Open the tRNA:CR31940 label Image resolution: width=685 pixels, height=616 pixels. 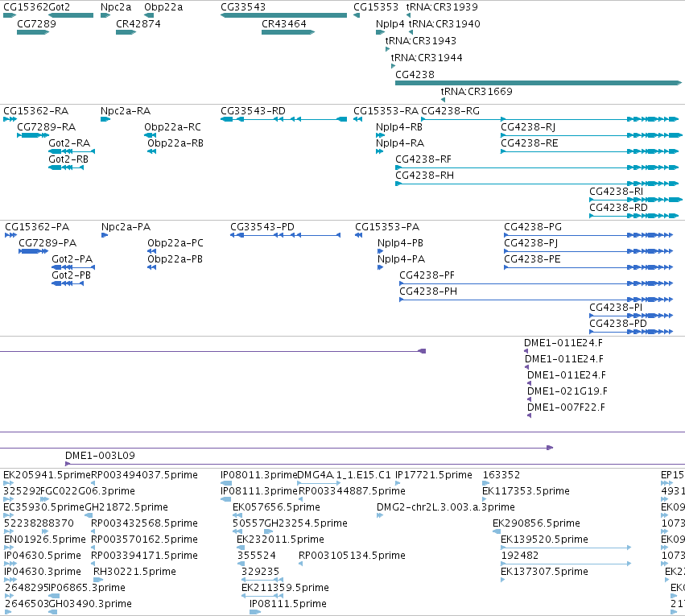(x=444, y=24)
